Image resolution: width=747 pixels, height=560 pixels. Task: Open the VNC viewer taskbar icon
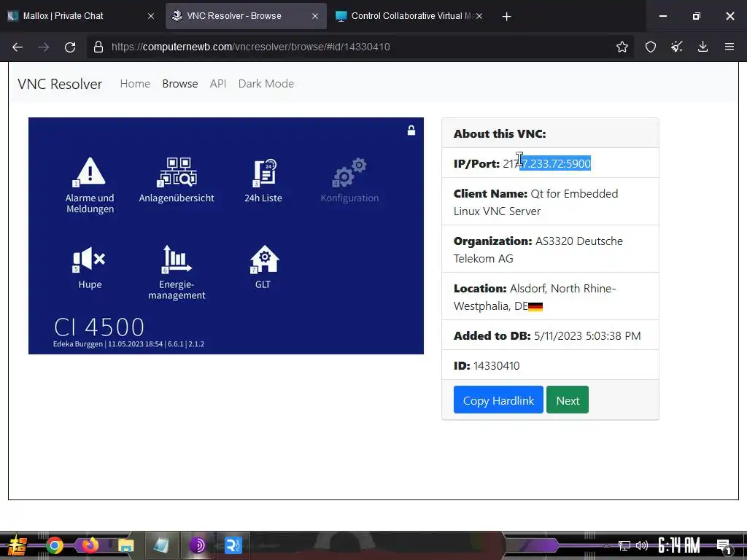(x=233, y=545)
